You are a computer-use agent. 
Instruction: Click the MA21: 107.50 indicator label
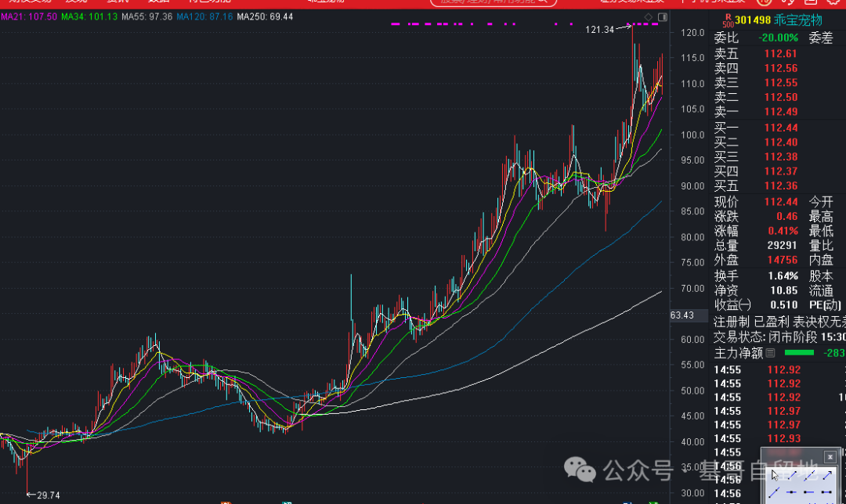click(29, 16)
